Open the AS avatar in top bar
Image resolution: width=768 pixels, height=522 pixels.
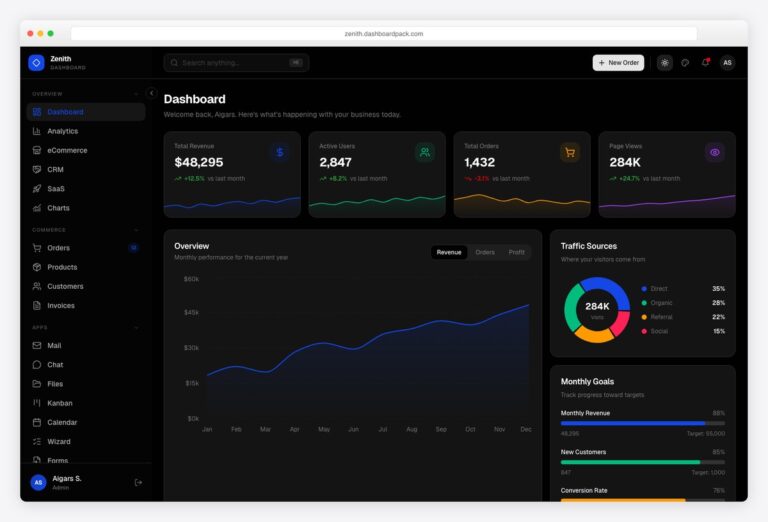pyautogui.click(x=727, y=63)
